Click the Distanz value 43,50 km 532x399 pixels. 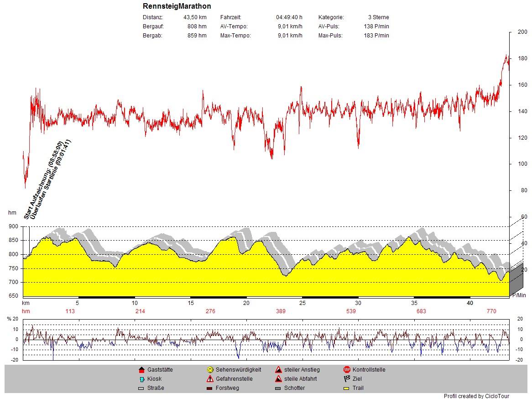pos(194,17)
